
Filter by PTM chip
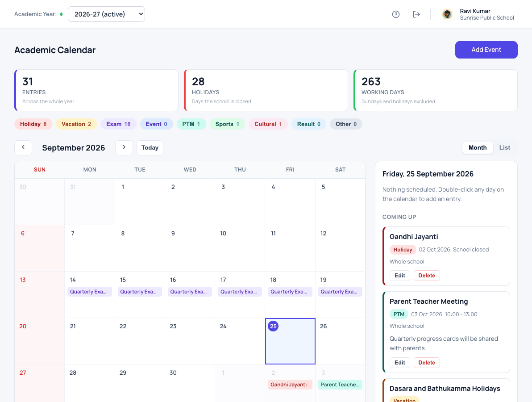point(191,124)
